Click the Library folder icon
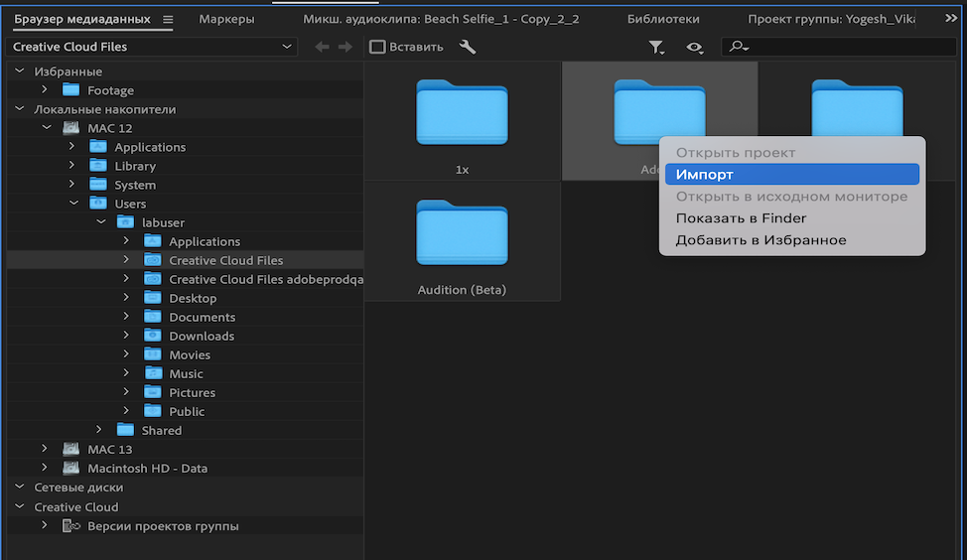 (98, 165)
